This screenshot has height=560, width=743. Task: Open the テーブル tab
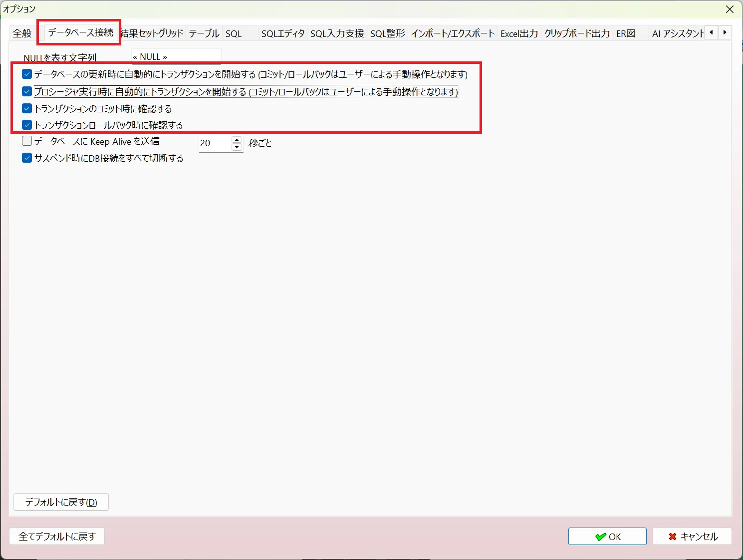(204, 33)
